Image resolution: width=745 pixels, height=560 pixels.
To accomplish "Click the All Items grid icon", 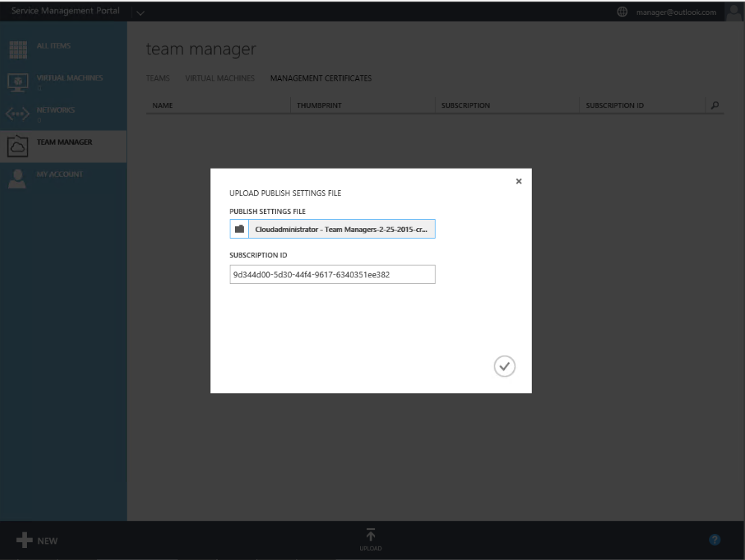I will point(16,48).
